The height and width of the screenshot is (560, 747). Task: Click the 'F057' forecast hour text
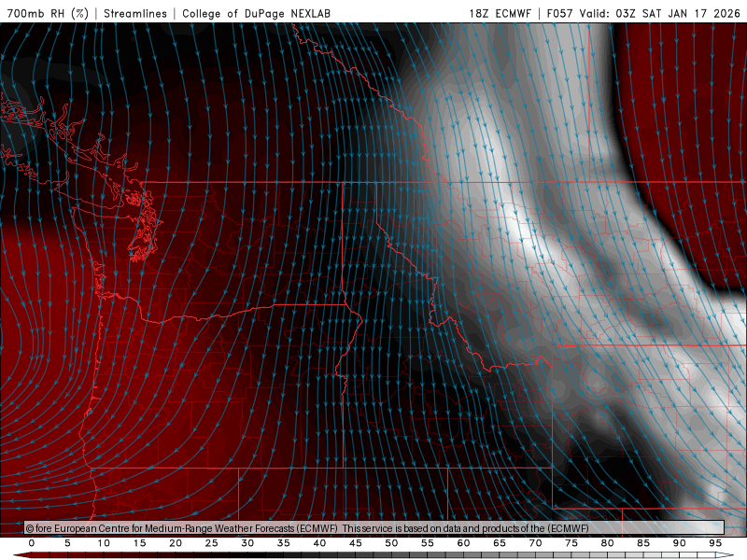(559, 13)
